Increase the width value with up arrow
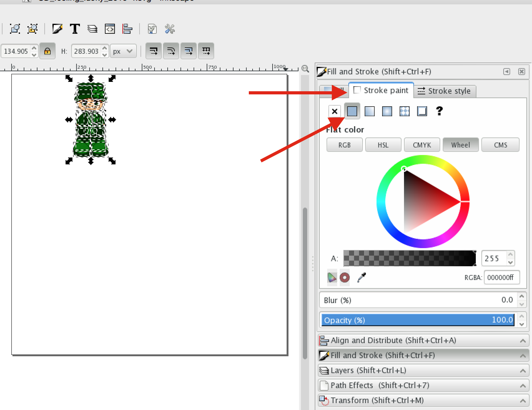Viewport: 532px width, 410px height. point(34,48)
